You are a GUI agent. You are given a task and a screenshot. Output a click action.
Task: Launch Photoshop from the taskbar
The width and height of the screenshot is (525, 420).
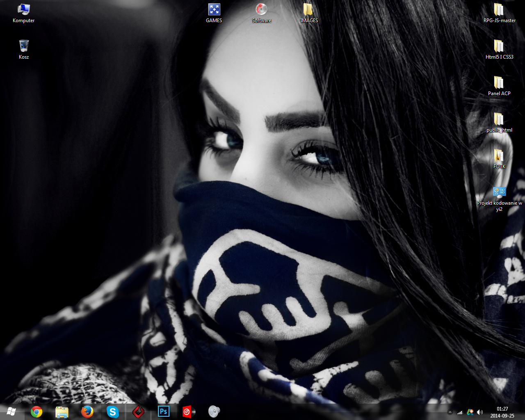(x=164, y=411)
